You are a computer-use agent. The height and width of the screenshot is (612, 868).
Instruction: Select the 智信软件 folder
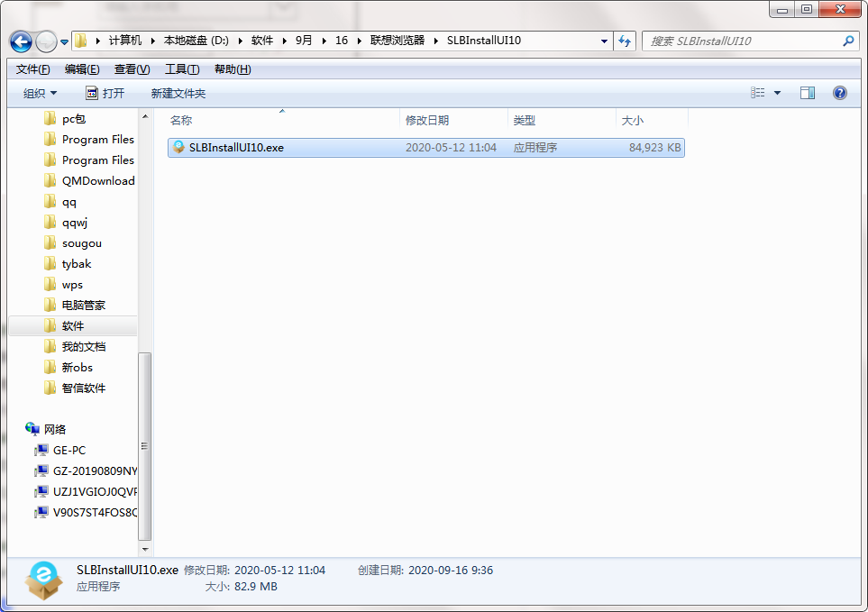tap(83, 388)
